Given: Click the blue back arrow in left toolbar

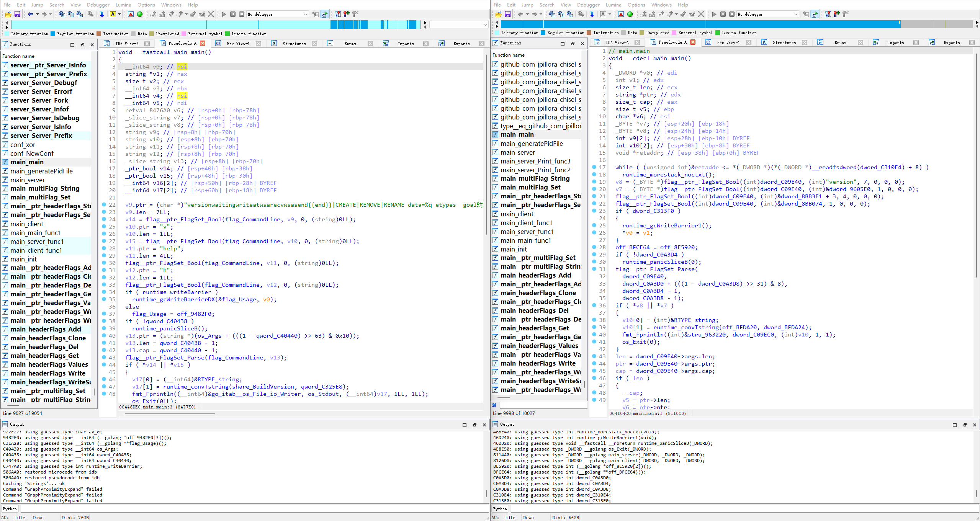Looking at the screenshot, I should pyautogui.click(x=30, y=14).
